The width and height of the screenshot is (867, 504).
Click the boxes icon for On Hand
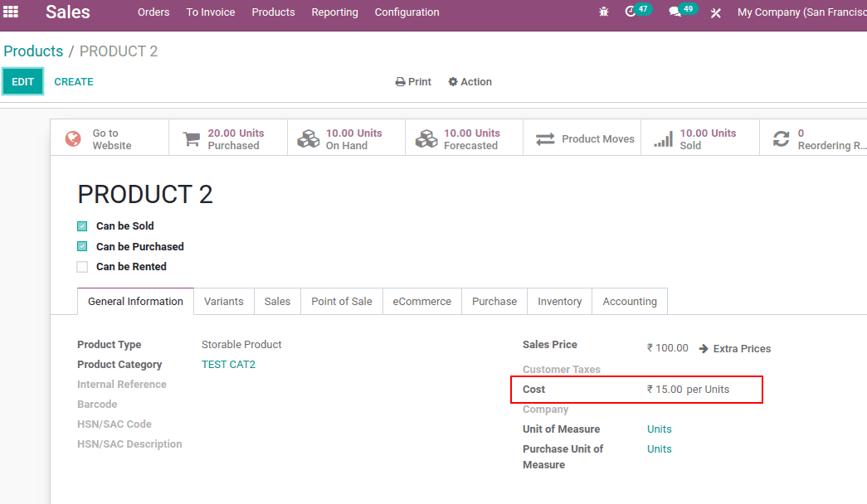[309, 138]
